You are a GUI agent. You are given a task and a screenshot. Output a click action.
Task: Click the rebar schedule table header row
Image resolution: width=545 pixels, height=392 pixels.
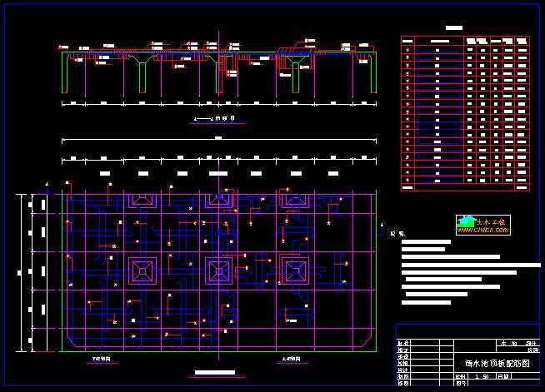coord(465,41)
